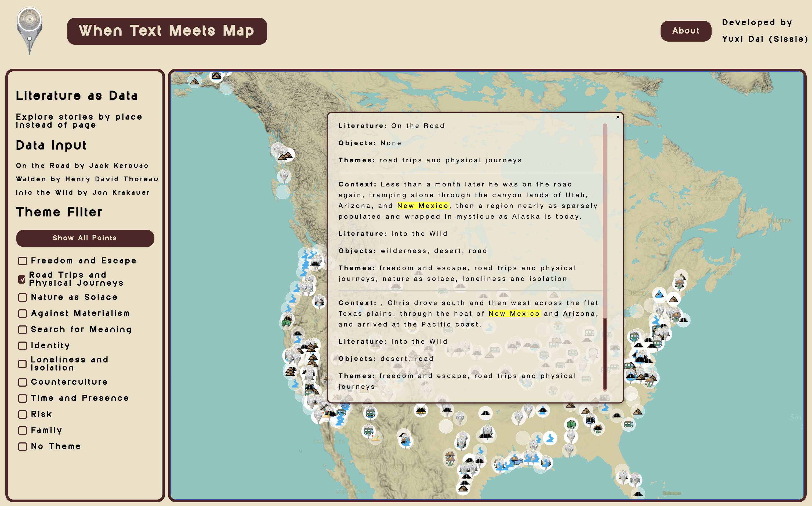
Task: Select Into the Wild by Jon Krakauer
Action: click(83, 192)
